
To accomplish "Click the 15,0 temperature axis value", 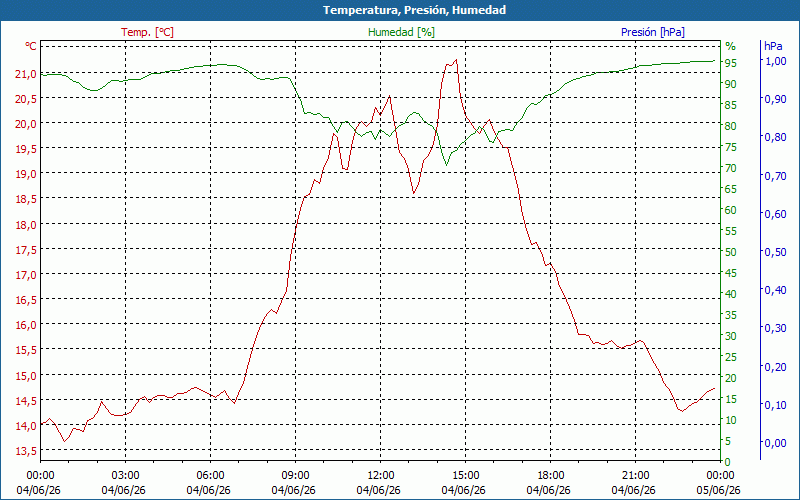I will tap(26, 376).
